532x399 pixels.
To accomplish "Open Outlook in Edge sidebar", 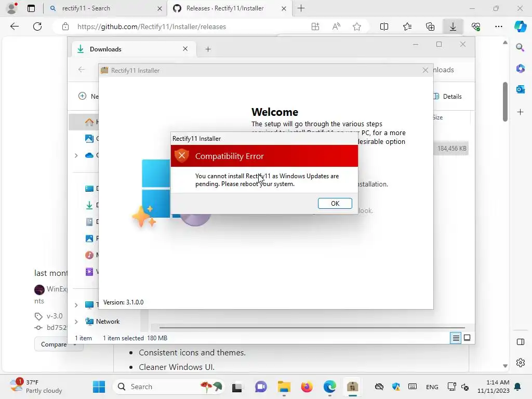I will click(x=520, y=89).
